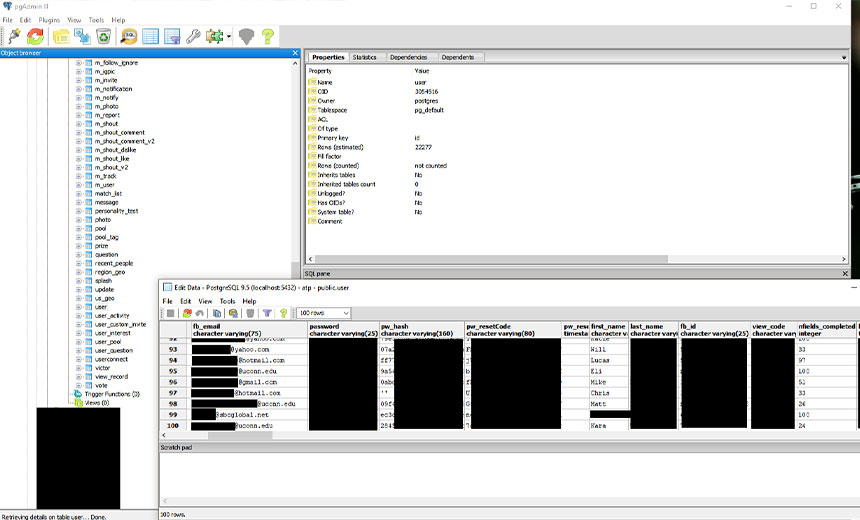860x520 pixels.
Task: Click the View filtered data icon
Action: (x=172, y=37)
